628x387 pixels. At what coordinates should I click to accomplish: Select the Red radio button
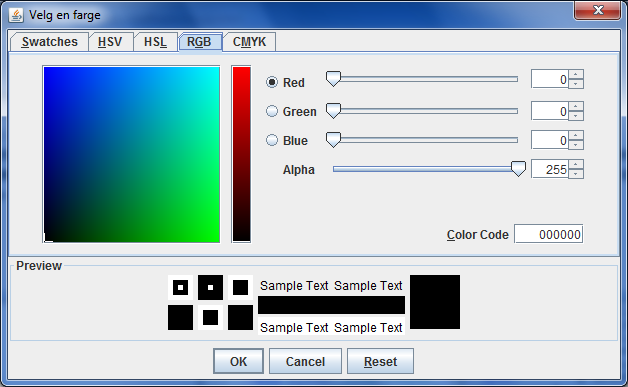(272, 82)
